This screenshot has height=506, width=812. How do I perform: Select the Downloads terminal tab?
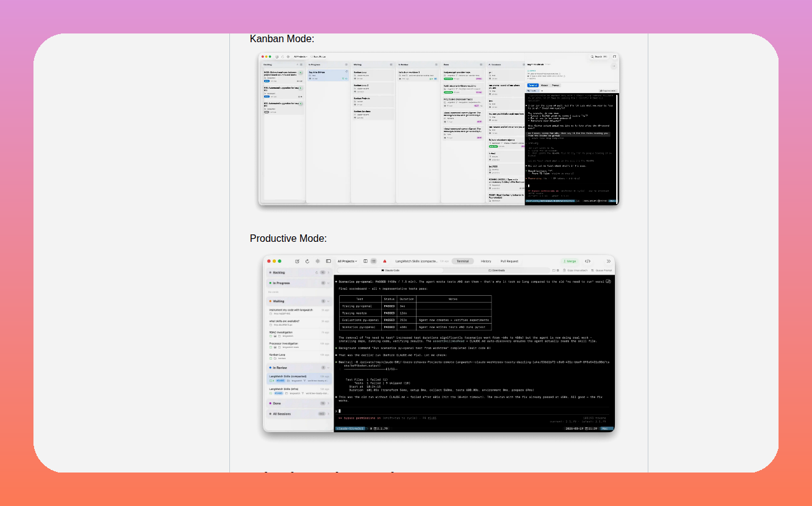tap(496, 270)
